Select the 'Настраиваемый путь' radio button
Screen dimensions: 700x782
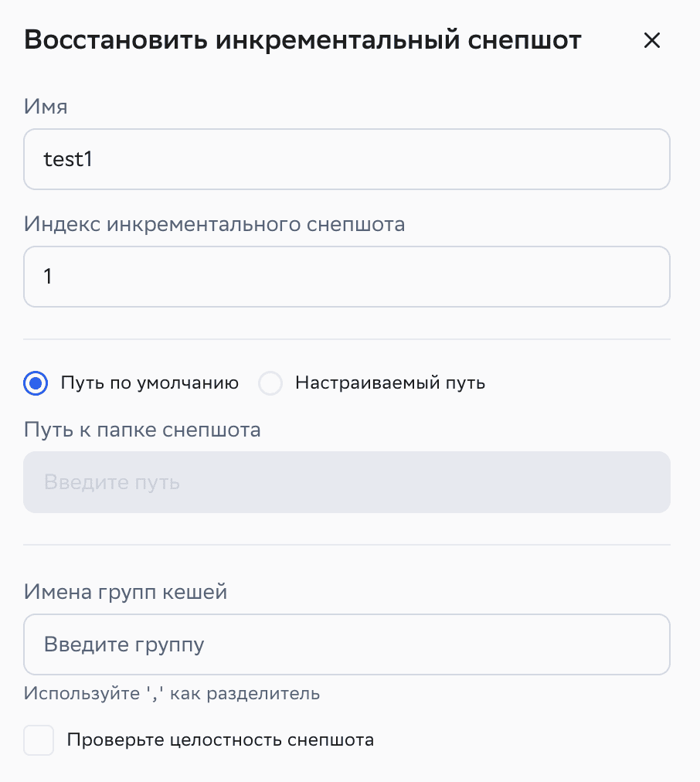point(270,383)
